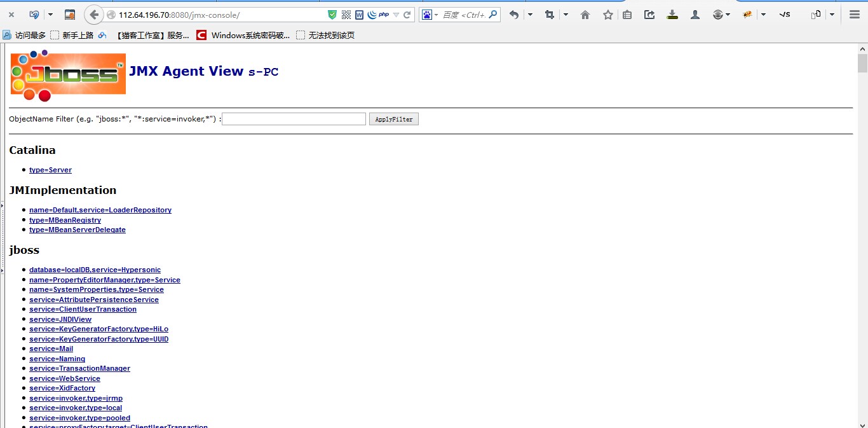Open service=KeyGeneratorFactory,type=HiLo link
This screenshot has height=428, width=868.
(x=98, y=329)
